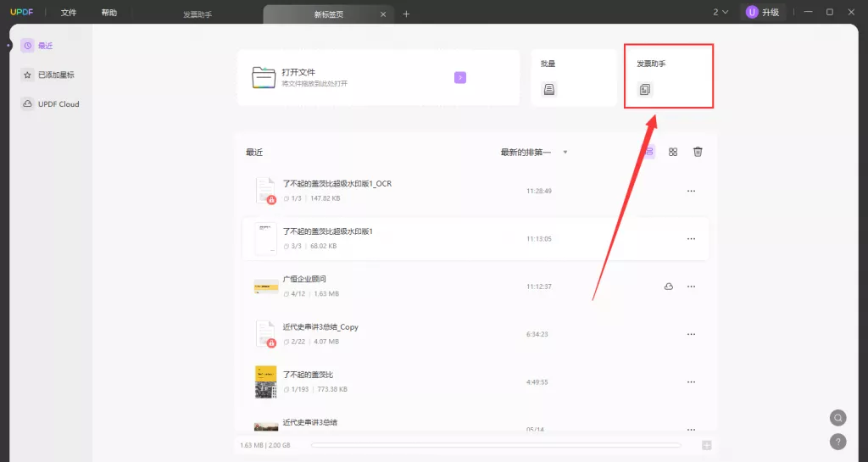
Task: Click the UPDF logo
Action: [21, 12]
